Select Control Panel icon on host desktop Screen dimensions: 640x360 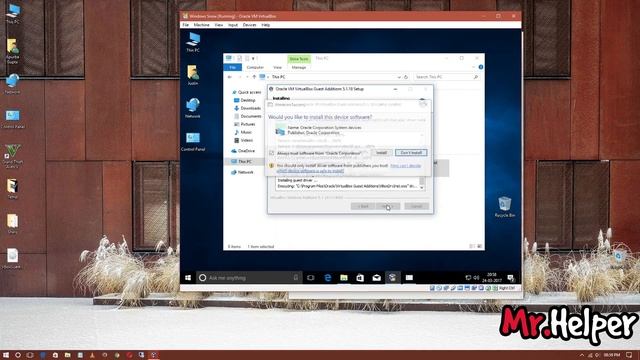13,119
